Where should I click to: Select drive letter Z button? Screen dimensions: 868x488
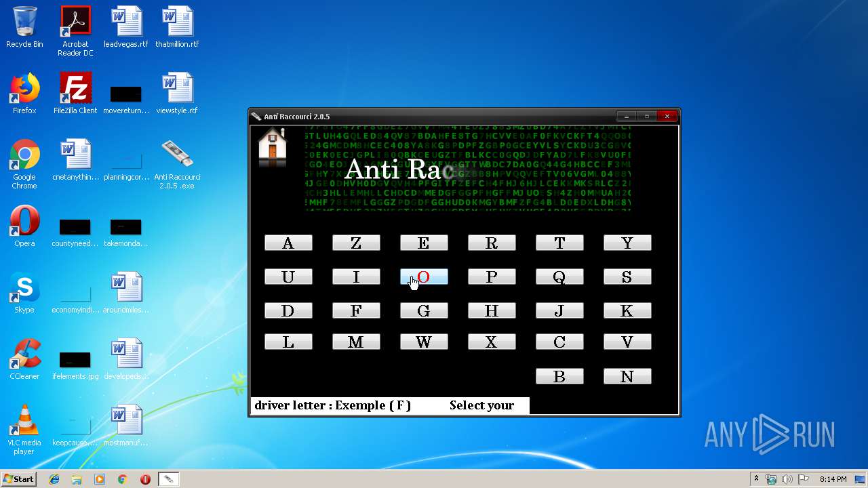coord(356,243)
